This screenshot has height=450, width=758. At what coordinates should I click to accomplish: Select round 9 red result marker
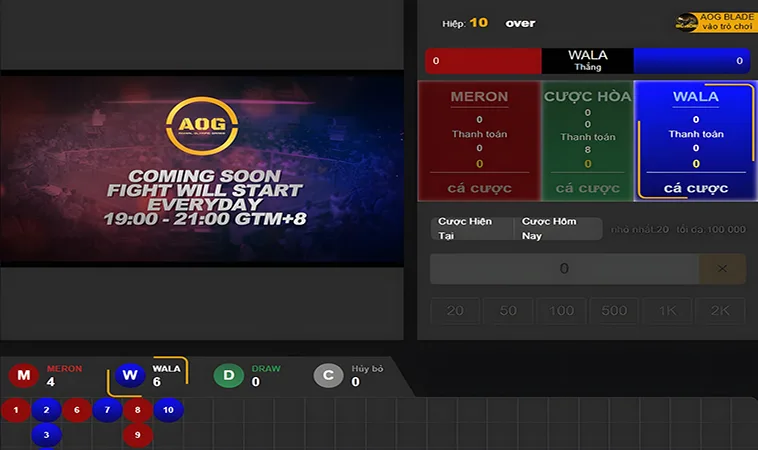(x=137, y=435)
